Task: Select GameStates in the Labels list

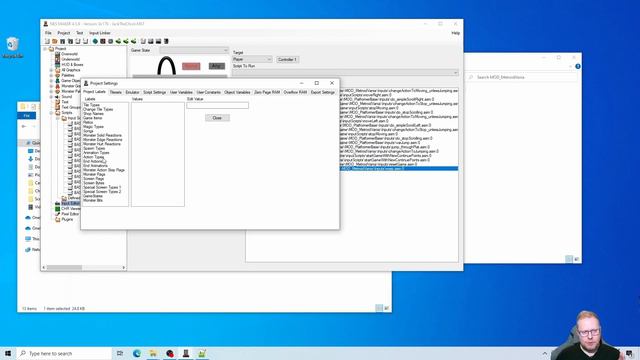Action: tap(93, 196)
